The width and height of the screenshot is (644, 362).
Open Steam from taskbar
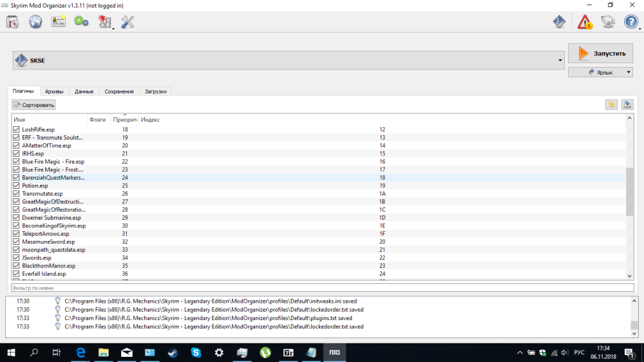click(x=173, y=352)
